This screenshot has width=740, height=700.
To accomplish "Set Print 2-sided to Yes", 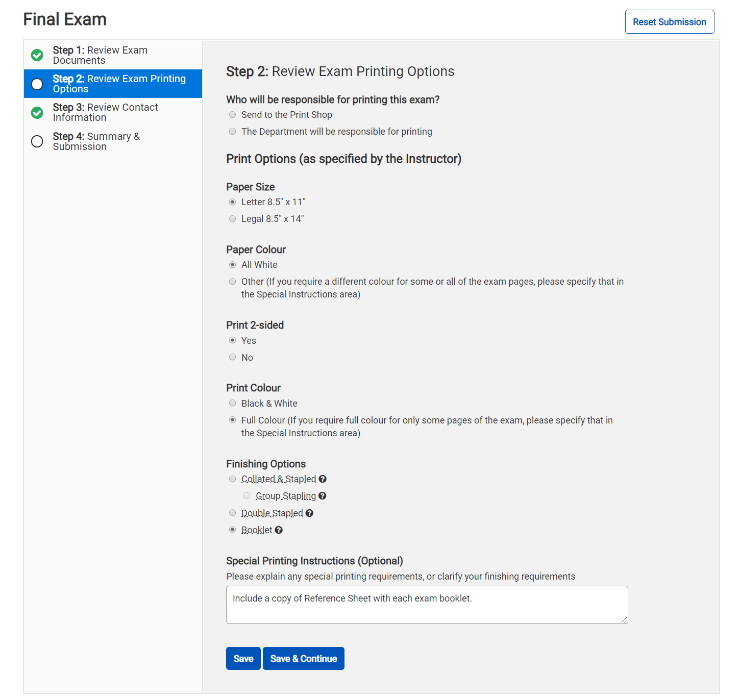I will point(233,340).
